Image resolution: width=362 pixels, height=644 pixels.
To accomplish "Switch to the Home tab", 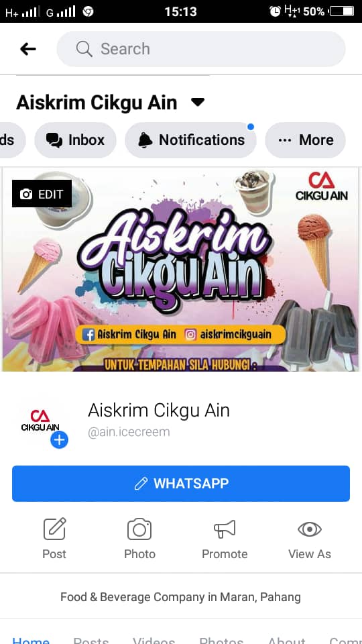I will [32, 640].
